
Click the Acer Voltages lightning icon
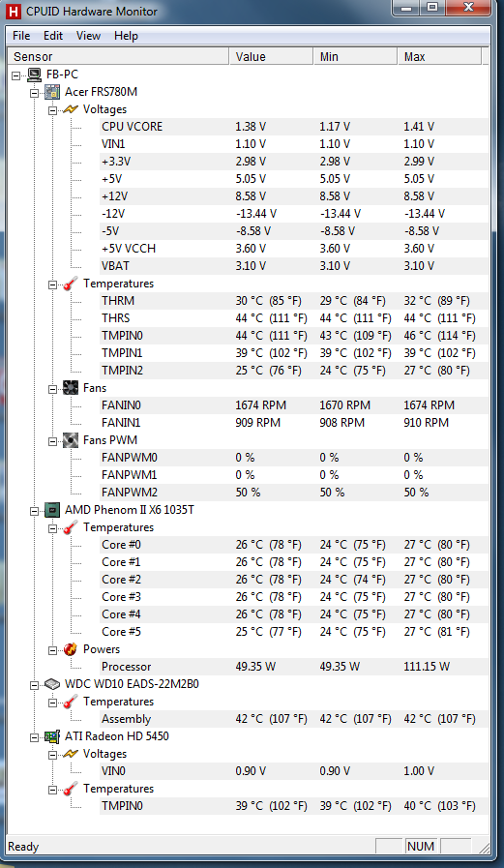pos(71,109)
